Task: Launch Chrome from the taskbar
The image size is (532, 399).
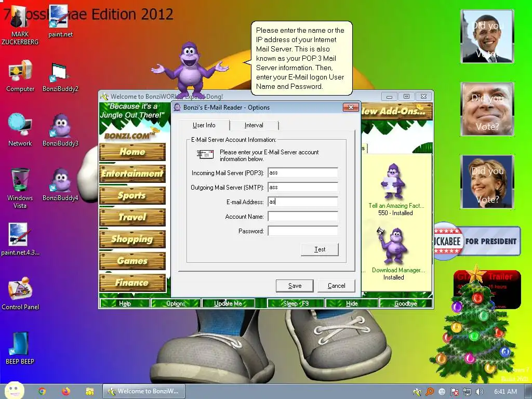Action: 42,391
